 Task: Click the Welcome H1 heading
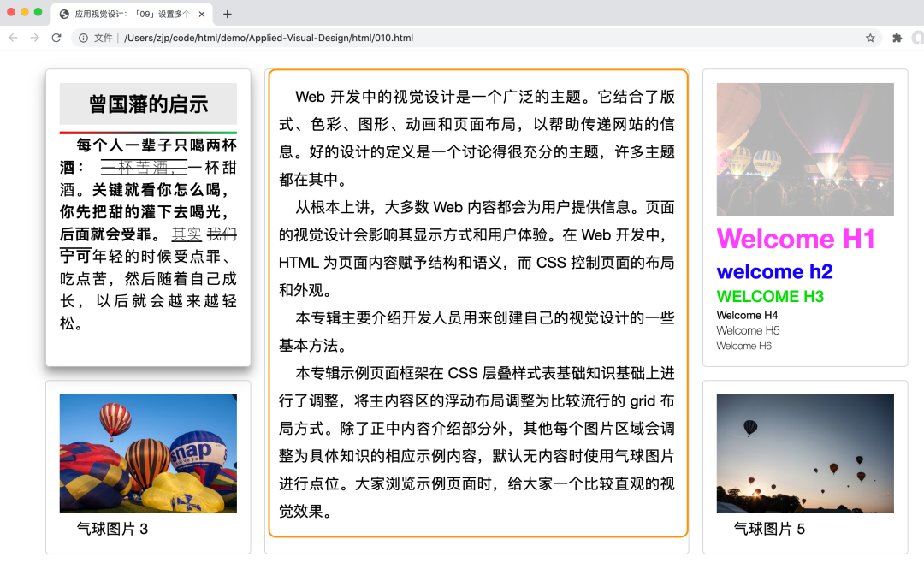click(796, 239)
